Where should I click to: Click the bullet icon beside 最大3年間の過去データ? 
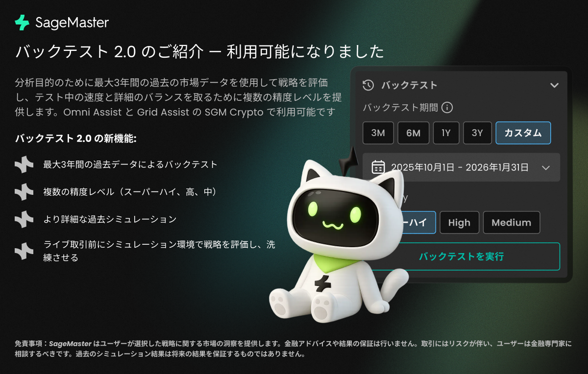pyautogui.click(x=24, y=164)
